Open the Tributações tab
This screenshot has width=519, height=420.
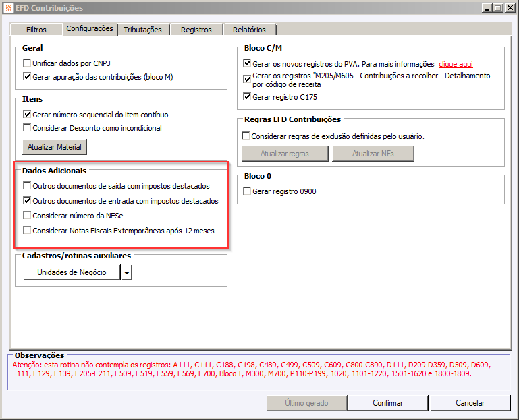click(x=142, y=30)
